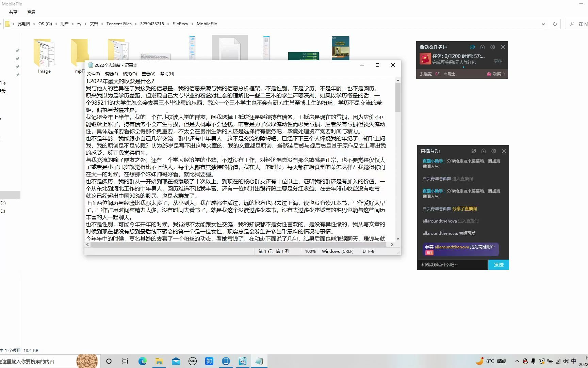588x368 pixels.
Task: Click the microphone tray icon
Action: click(x=533, y=361)
